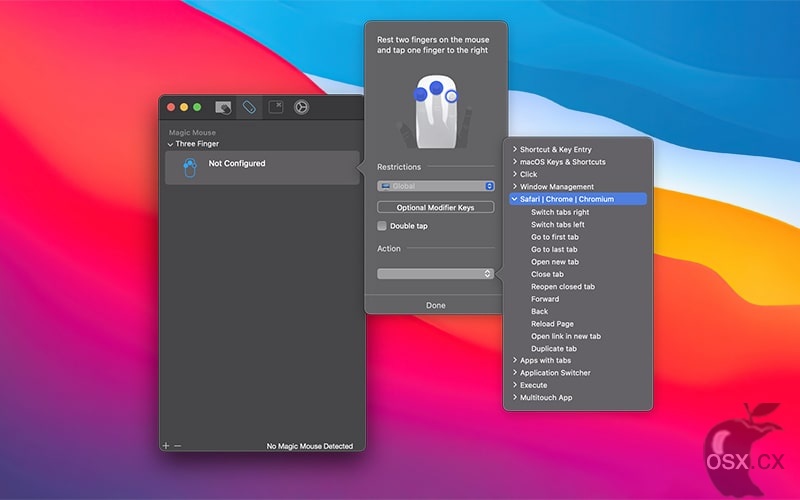Choose Duplicate tab action

tap(554, 349)
